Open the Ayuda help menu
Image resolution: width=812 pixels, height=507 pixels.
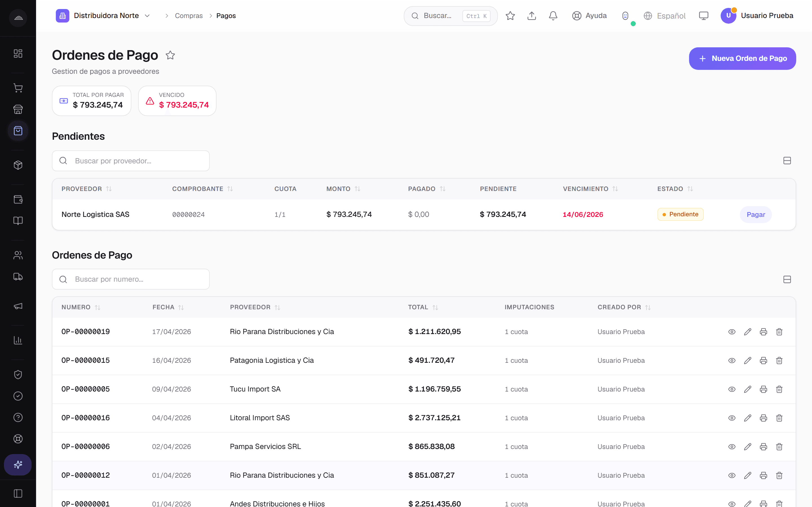point(590,16)
